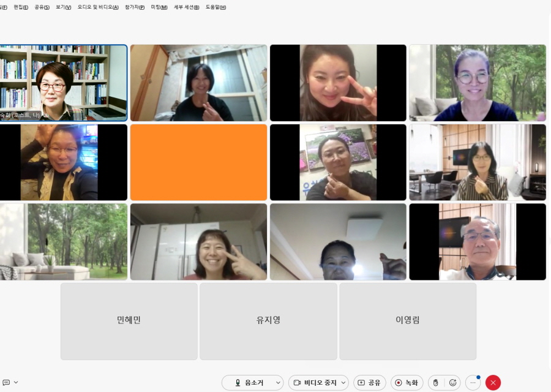
Task: Select the host video with bookshelf background
Action: [63, 83]
